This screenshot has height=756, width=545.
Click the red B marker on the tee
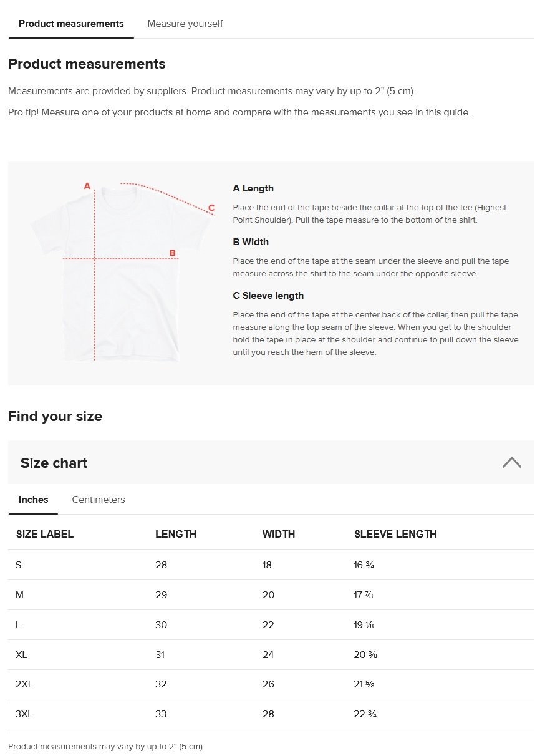[x=173, y=253]
